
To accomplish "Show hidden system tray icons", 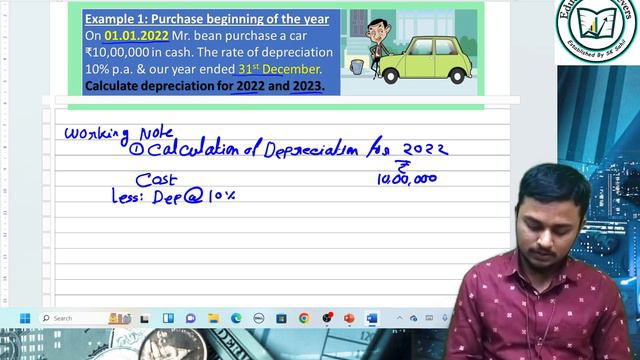I will (x=400, y=318).
